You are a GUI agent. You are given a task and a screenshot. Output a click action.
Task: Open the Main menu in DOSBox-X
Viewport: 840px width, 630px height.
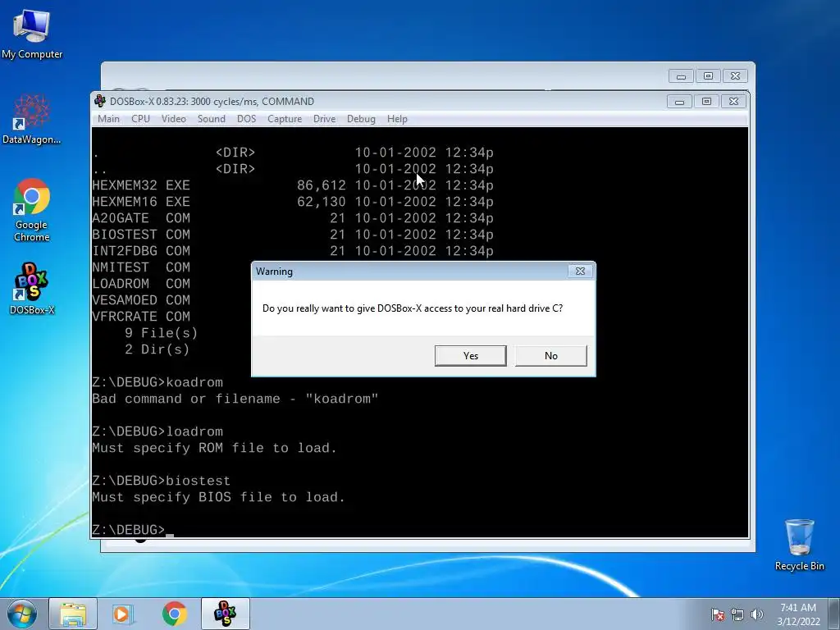(x=109, y=119)
